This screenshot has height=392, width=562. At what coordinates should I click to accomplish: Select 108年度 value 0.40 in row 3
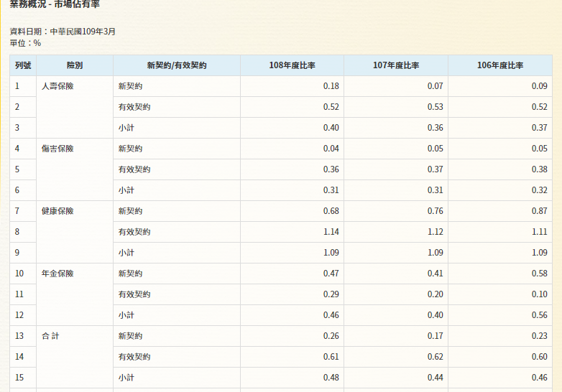[x=331, y=128]
